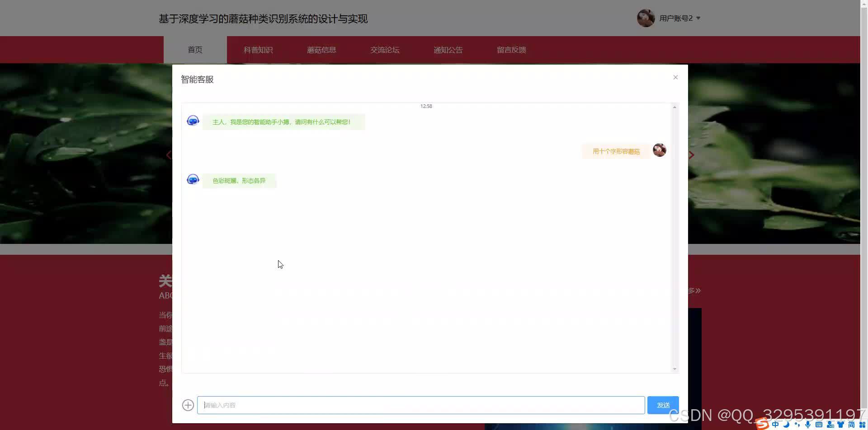Open the 科普知识 menu item
The image size is (868, 430).
pos(258,50)
